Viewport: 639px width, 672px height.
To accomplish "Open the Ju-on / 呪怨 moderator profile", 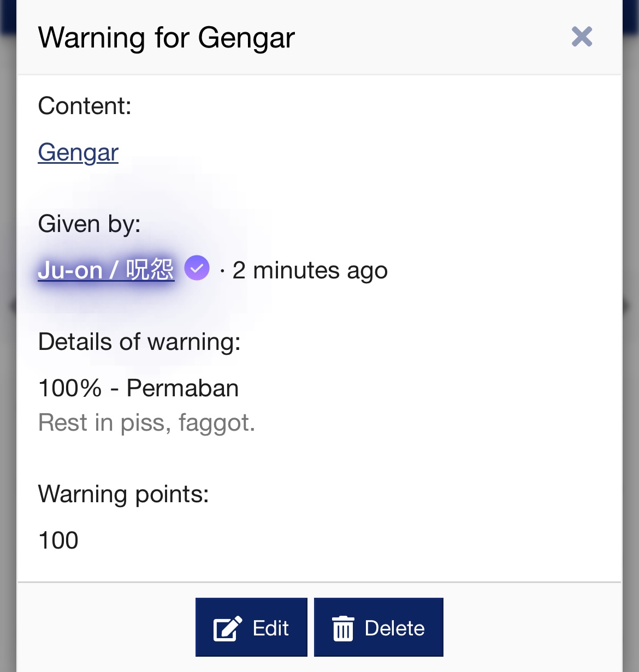I will click(106, 270).
